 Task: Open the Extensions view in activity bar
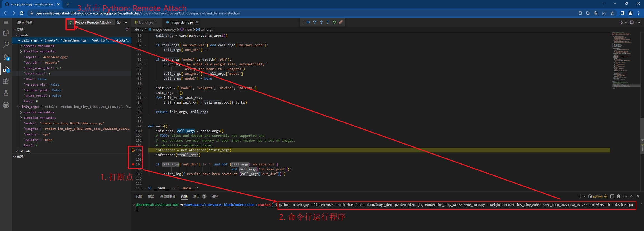pos(6,81)
